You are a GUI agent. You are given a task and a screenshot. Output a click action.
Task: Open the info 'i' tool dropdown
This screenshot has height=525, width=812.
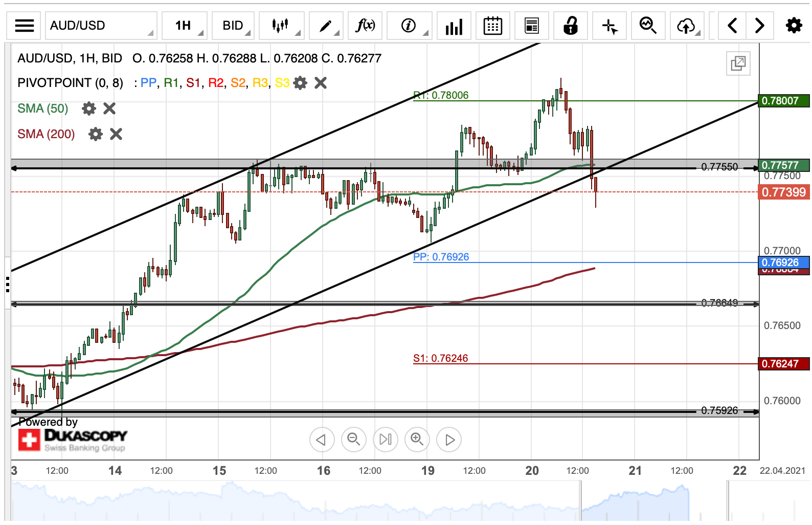pyautogui.click(x=410, y=25)
